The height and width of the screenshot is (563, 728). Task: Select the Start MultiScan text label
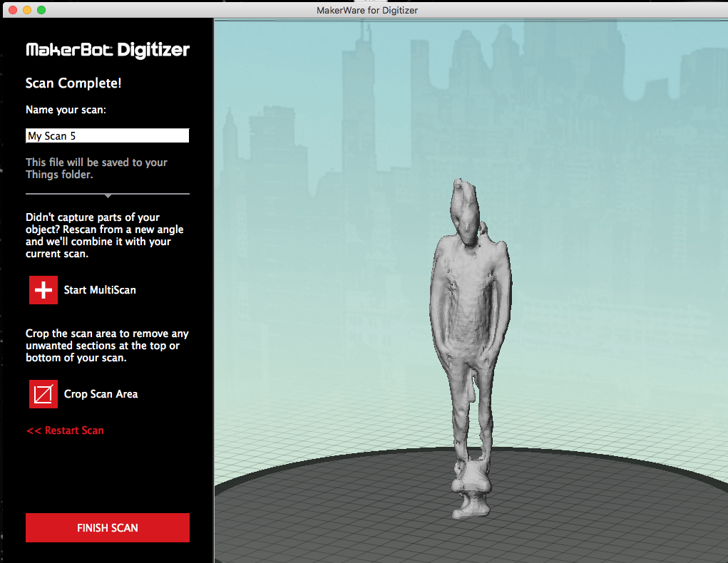pyautogui.click(x=100, y=290)
